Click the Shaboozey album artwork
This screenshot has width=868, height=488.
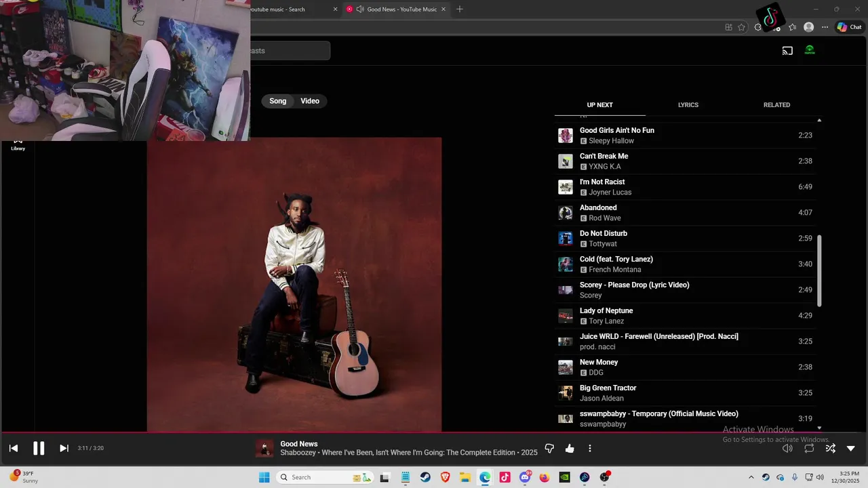tap(294, 285)
